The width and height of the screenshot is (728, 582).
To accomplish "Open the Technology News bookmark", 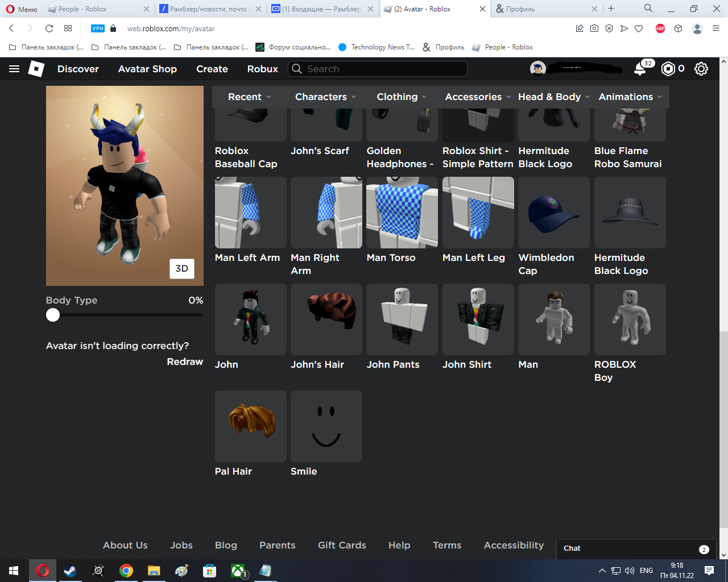I will click(x=377, y=47).
